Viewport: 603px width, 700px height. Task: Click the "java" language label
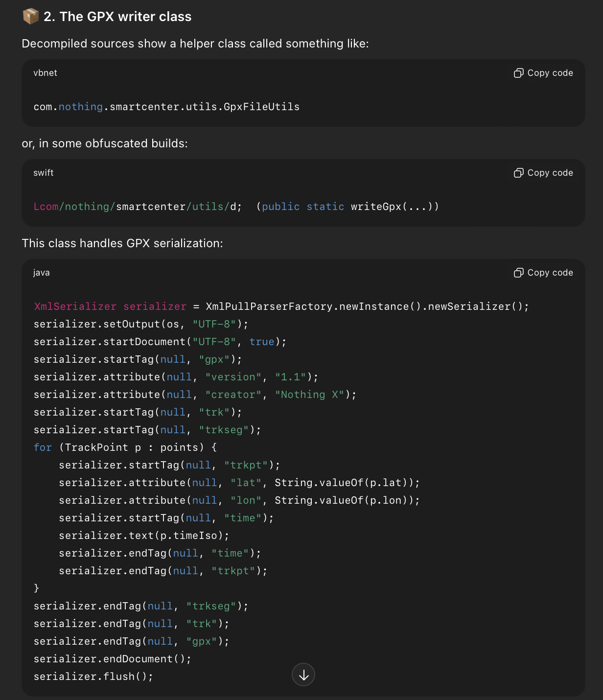point(41,273)
